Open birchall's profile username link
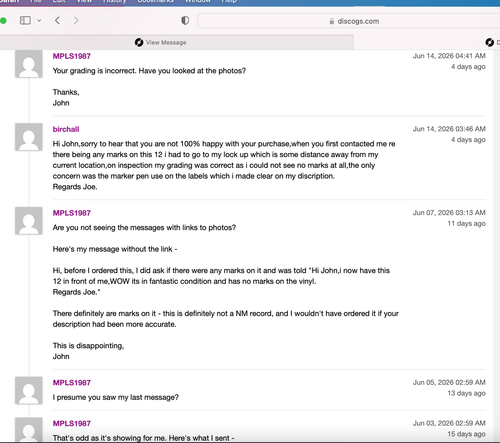Screen dimensions: 500x443 click(x=66, y=129)
